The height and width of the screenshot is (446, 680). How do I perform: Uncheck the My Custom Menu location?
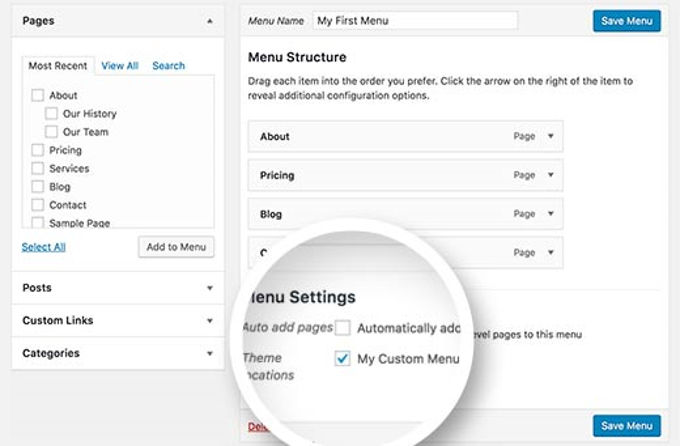(343, 359)
